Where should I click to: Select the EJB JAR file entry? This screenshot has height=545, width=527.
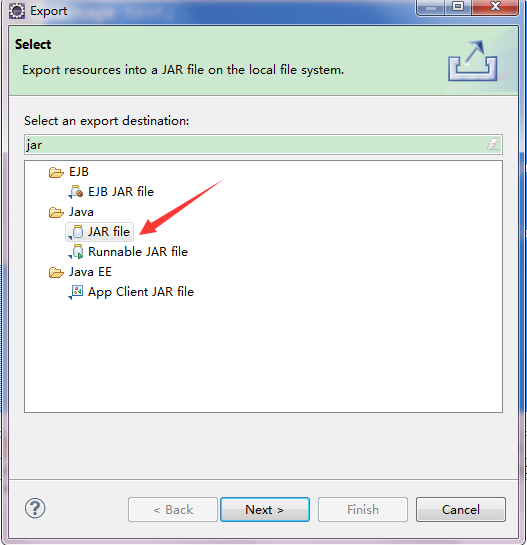coord(121,192)
